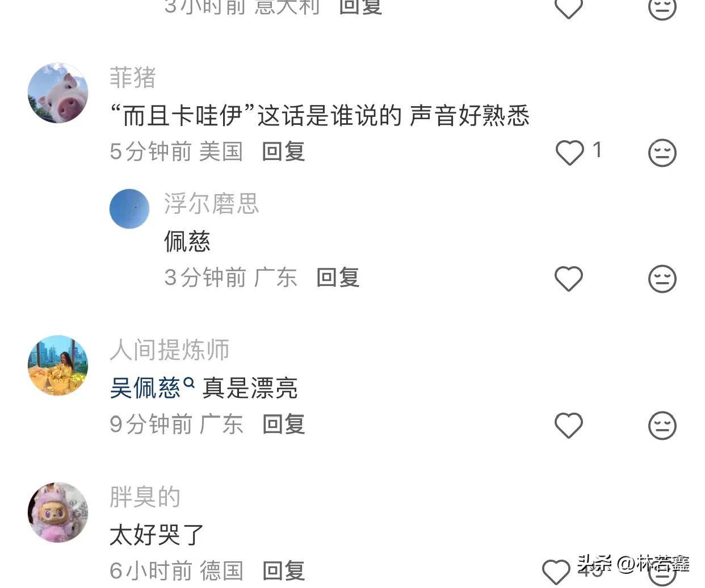Screen dimensions: 705x588
Task: View 胖臭的's doll avatar profile
Action: pos(58,513)
